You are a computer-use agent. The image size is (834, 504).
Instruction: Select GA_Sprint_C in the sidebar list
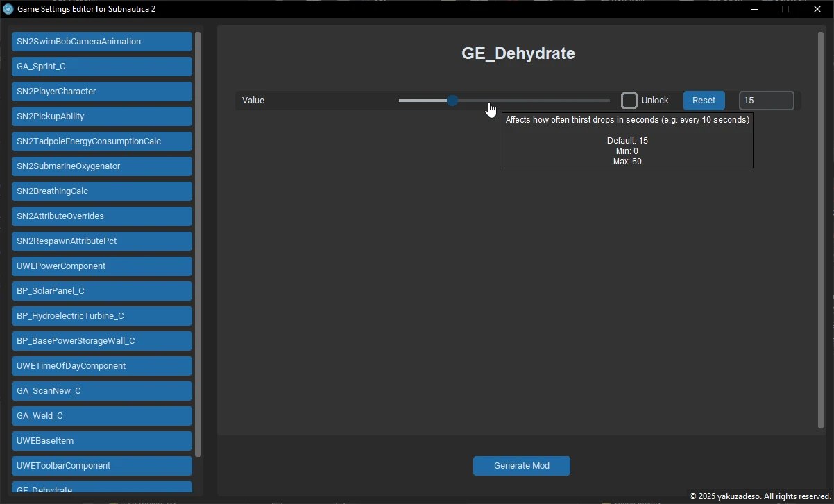101,67
